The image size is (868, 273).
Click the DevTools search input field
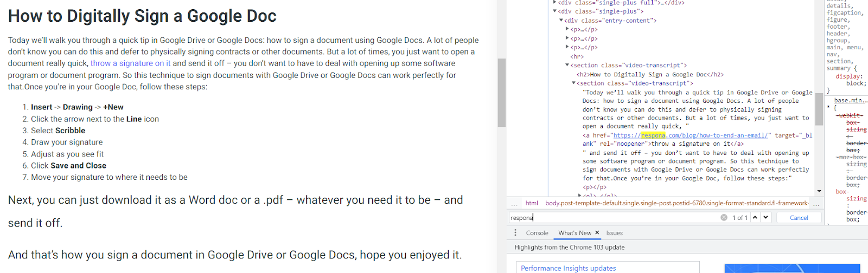coord(614,217)
